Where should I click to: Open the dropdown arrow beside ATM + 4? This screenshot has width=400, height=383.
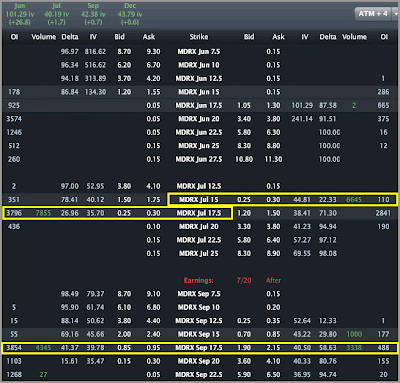click(396, 14)
